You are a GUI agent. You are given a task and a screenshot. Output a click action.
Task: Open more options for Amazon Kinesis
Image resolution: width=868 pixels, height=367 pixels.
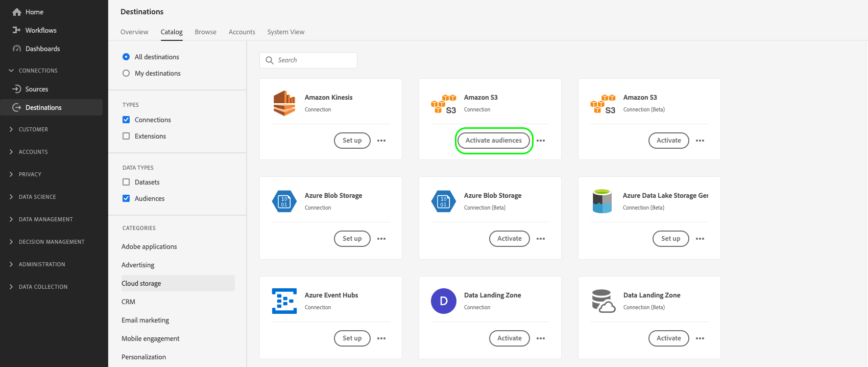click(381, 141)
